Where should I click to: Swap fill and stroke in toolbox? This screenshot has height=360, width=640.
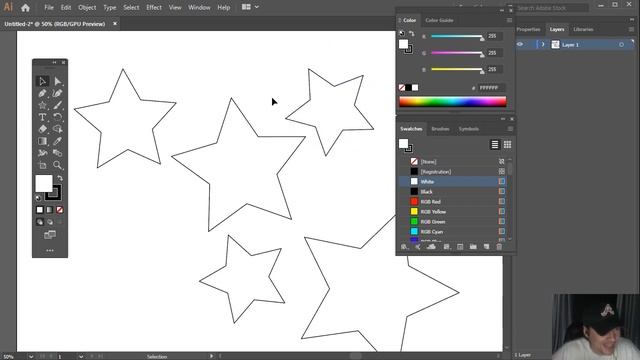coord(60,178)
